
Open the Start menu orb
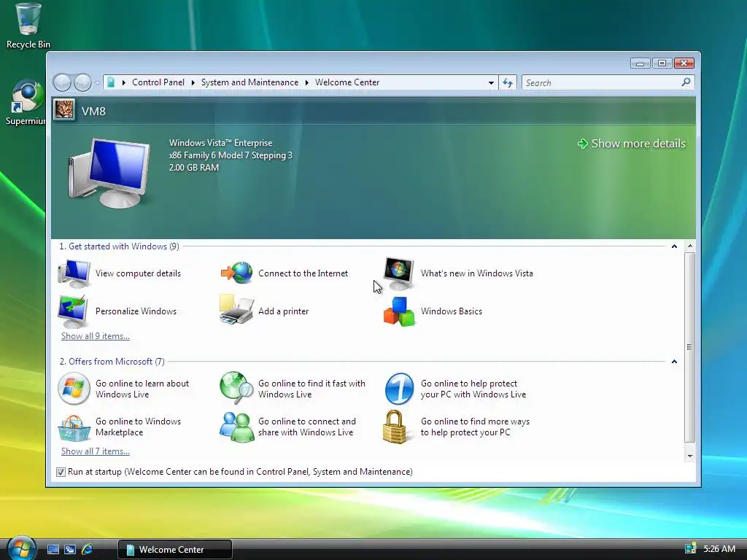(21, 548)
